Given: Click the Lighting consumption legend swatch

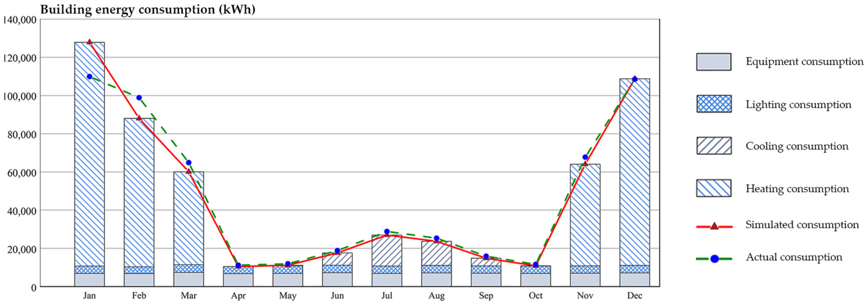Looking at the screenshot, I should [x=714, y=104].
